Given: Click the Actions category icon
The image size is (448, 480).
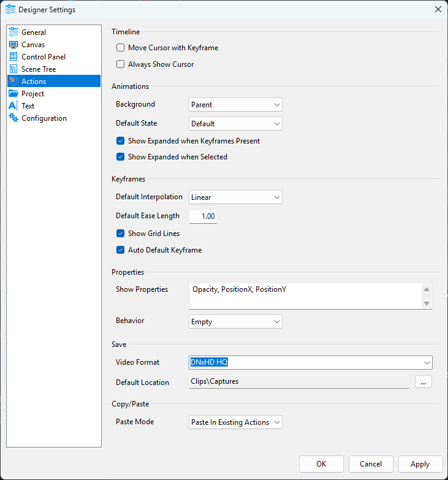Looking at the screenshot, I should 13,82.
